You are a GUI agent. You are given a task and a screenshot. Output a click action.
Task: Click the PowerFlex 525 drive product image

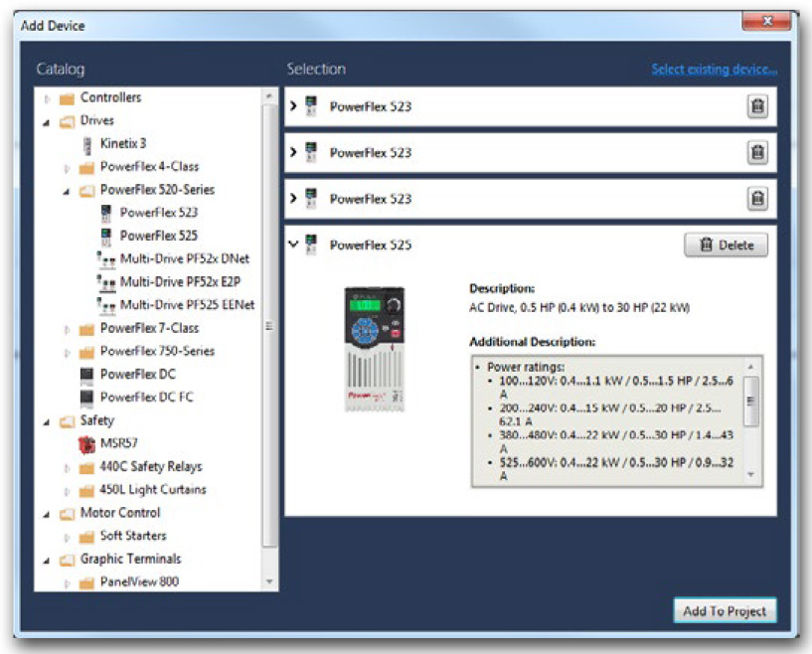[375, 350]
